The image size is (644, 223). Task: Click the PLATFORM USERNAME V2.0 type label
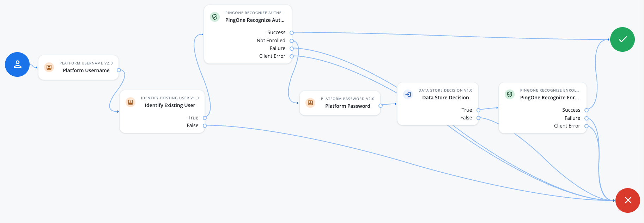click(x=86, y=63)
